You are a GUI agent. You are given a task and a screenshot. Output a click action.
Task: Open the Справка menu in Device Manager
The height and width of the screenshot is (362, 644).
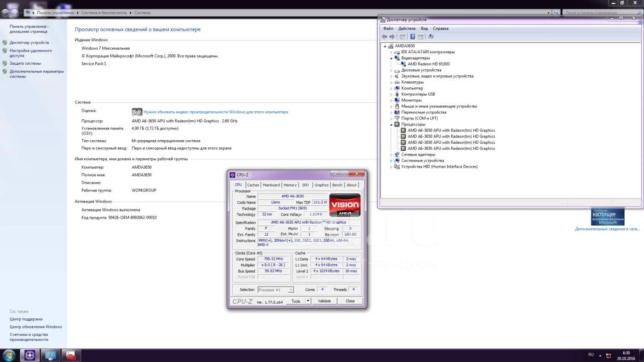pos(441,28)
